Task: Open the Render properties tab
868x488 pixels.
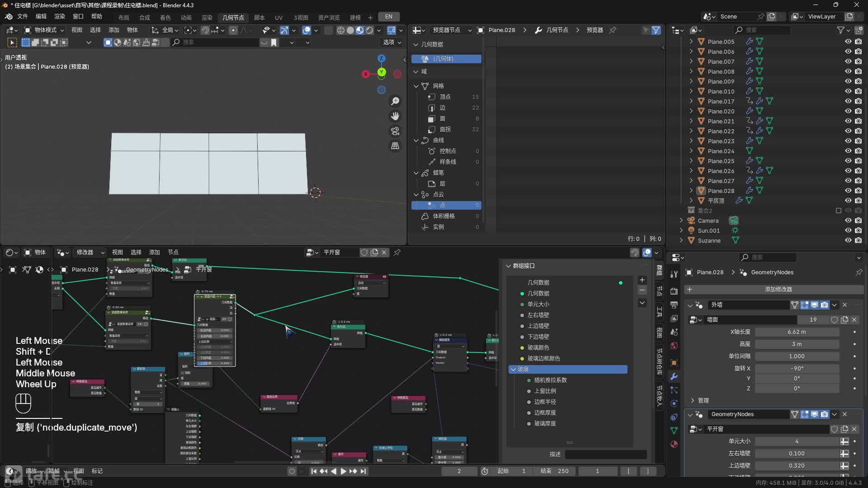Action: [674, 291]
